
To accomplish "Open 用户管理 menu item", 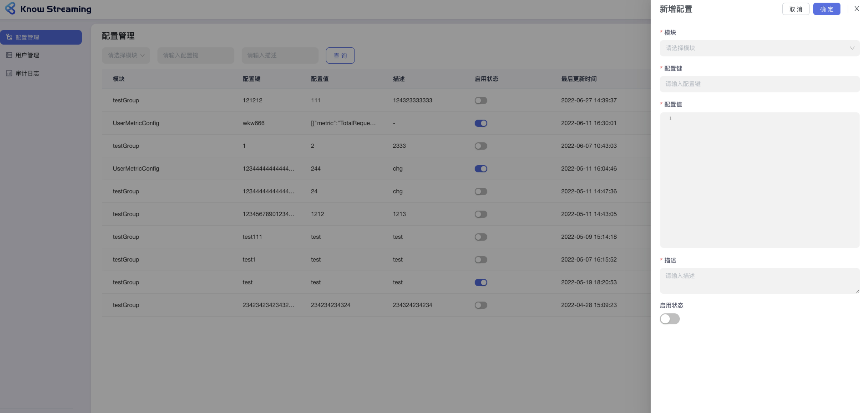I will 27,55.
